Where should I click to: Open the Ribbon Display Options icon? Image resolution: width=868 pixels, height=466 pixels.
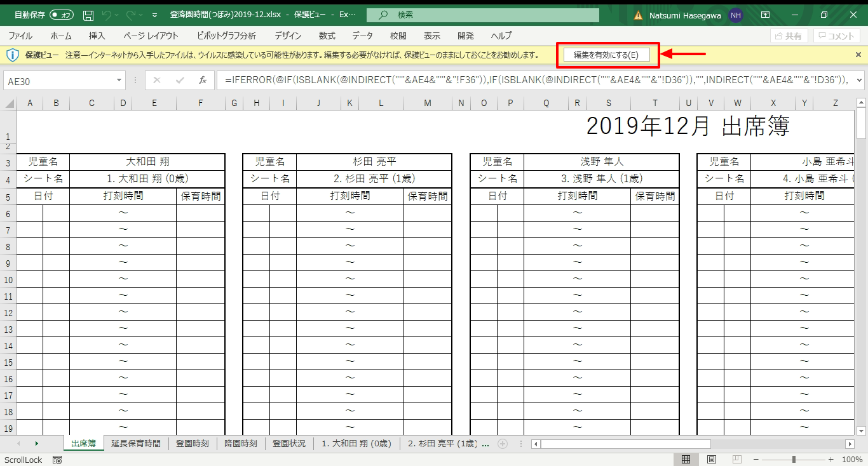point(766,15)
